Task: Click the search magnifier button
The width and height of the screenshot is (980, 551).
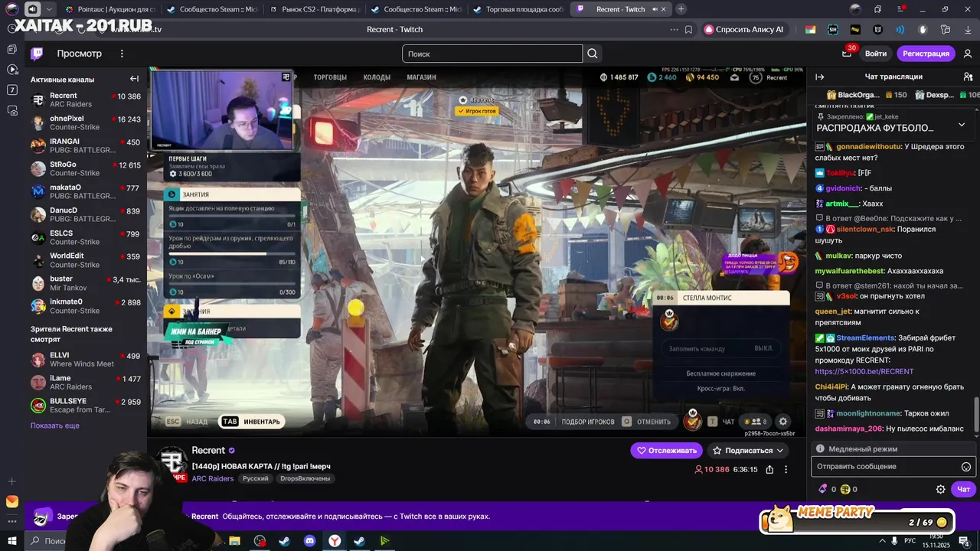Action: (593, 54)
